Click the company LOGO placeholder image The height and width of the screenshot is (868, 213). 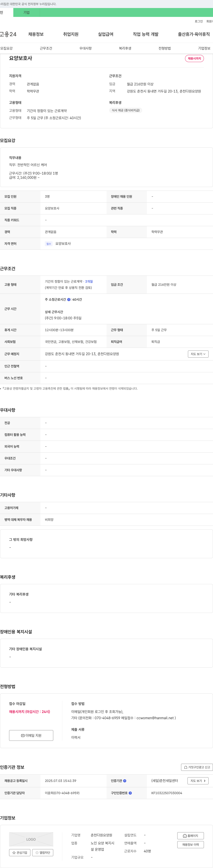[31, 839]
